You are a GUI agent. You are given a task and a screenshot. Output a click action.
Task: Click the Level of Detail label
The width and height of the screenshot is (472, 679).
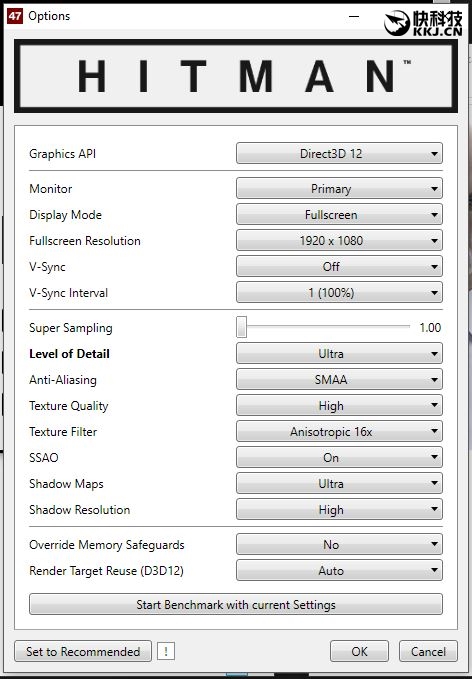click(69, 354)
